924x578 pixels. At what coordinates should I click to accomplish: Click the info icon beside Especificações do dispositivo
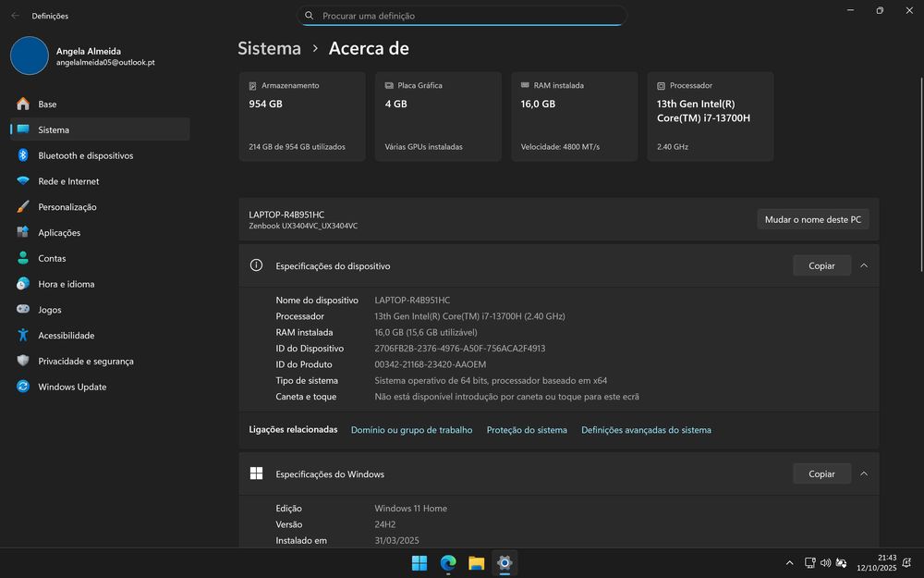256,265
